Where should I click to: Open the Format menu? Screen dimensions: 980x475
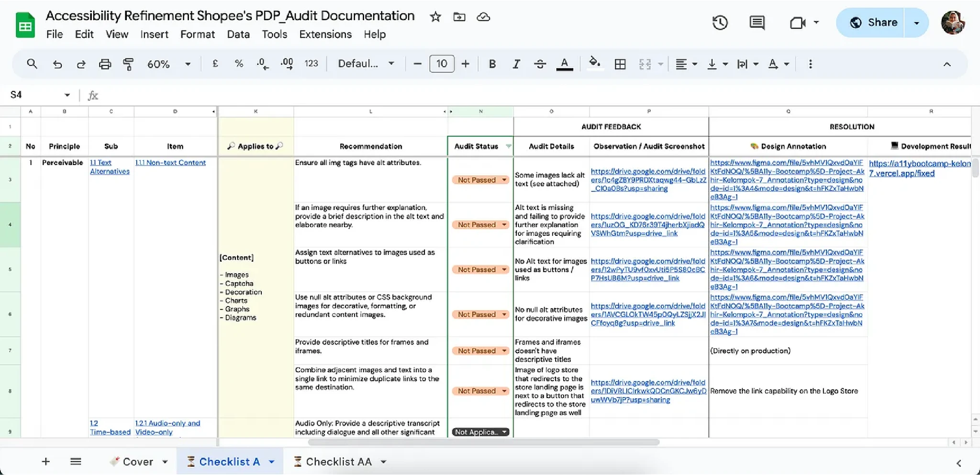(x=198, y=34)
